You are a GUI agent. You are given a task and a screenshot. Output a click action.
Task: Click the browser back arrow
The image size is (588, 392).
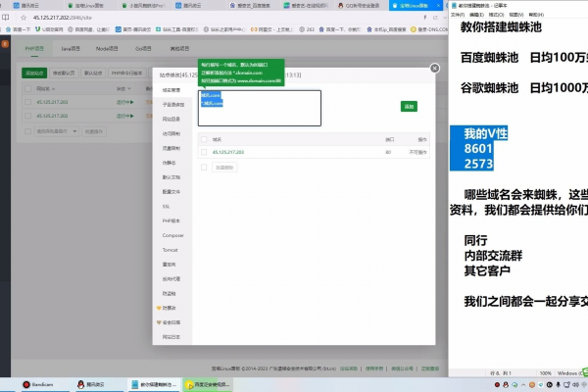click(x=6, y=19)
